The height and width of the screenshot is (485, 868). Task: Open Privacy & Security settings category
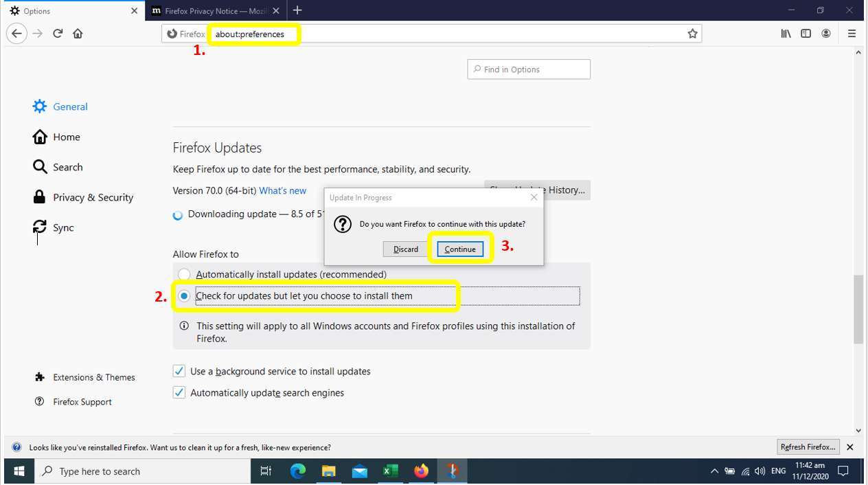[83, 197]
